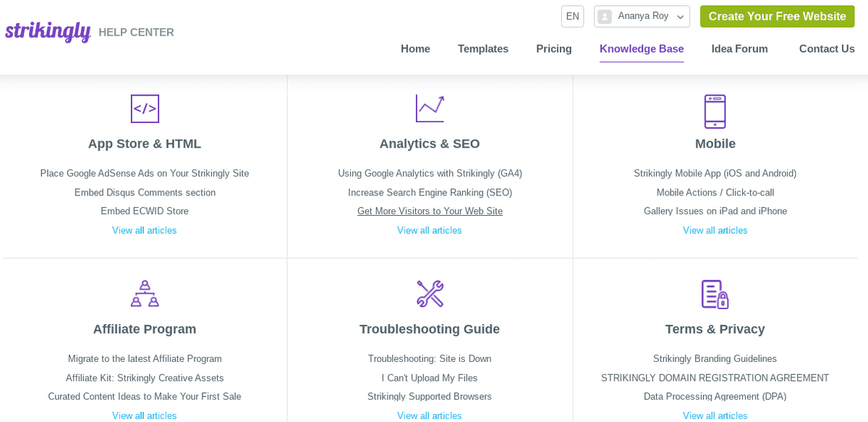
Task: Click the Troubleshooting Guide tools icon
Action: coord(430,293)
